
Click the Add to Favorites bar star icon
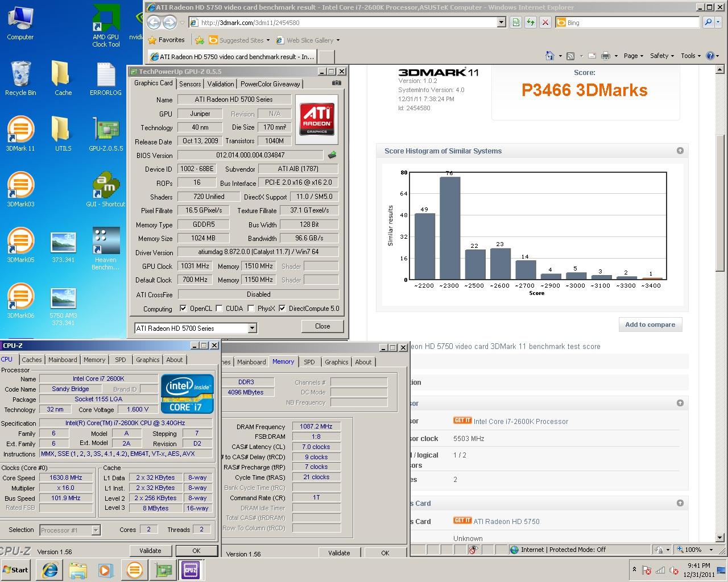(200, 40)
